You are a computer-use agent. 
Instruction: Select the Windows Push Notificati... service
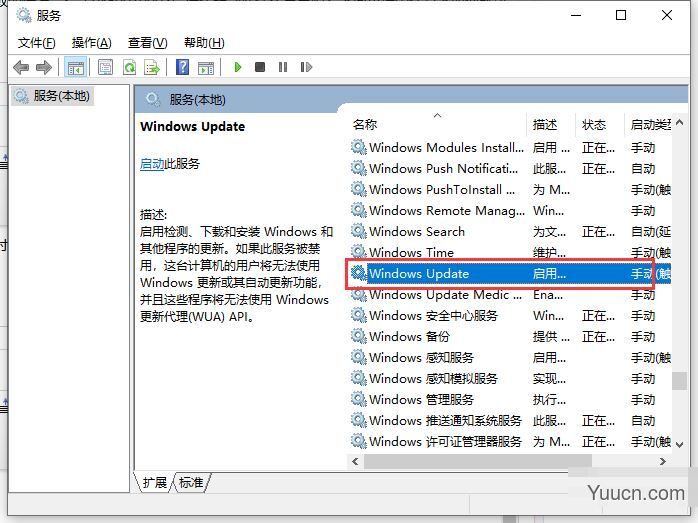click(x=510, y=168)
